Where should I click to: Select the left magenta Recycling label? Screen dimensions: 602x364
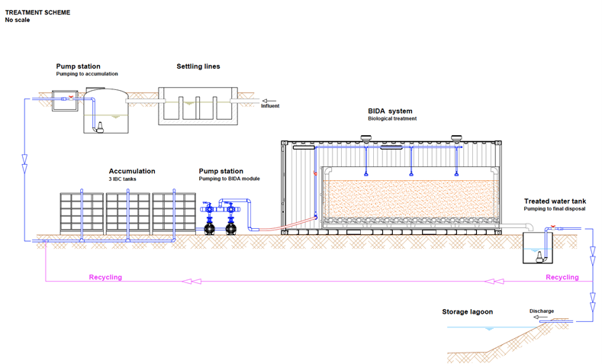coord(105,277)
